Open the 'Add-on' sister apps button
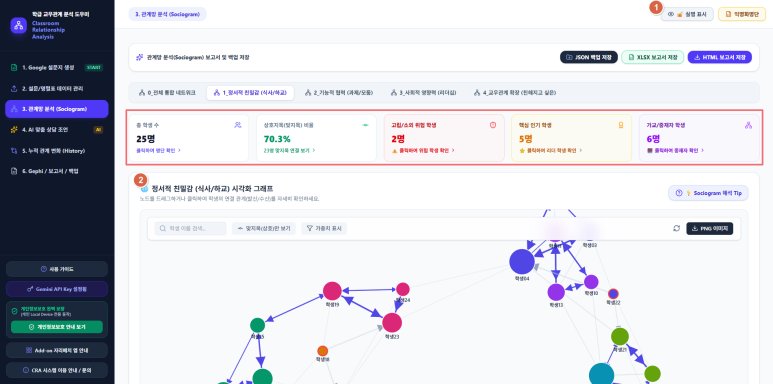773x384 pixels. pos(57,350)
